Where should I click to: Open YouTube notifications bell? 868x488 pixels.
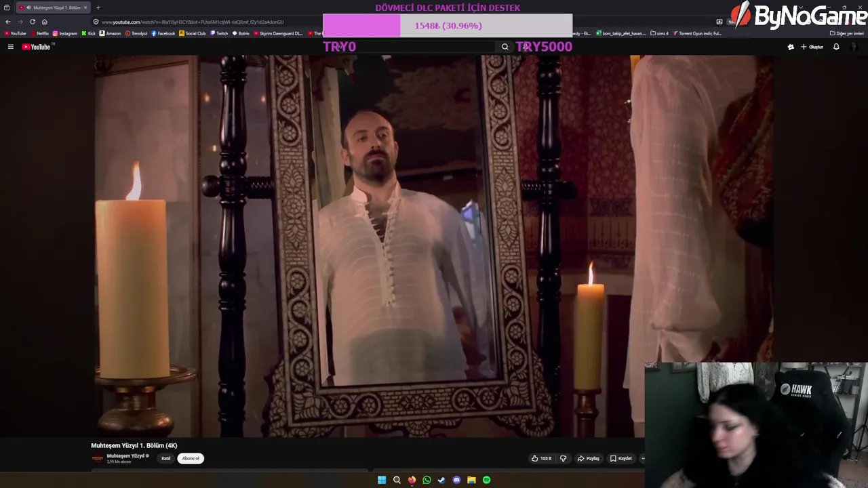tap(836, 47)
